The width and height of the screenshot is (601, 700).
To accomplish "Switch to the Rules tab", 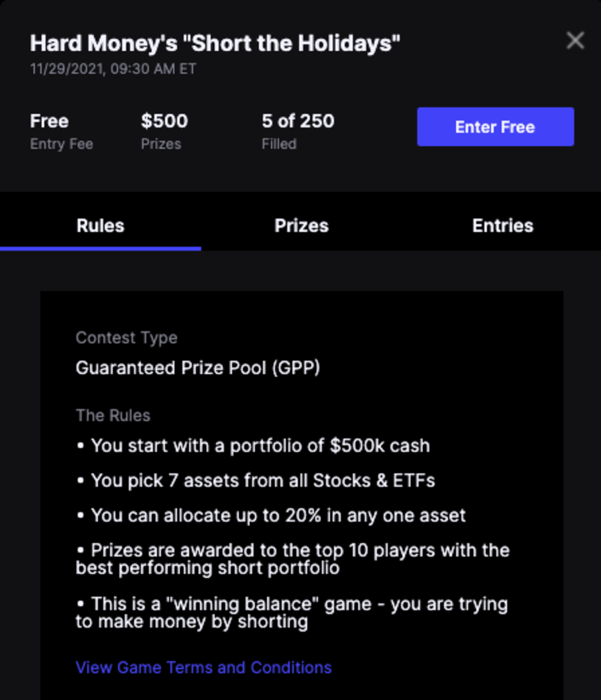I will pos(101,226).
